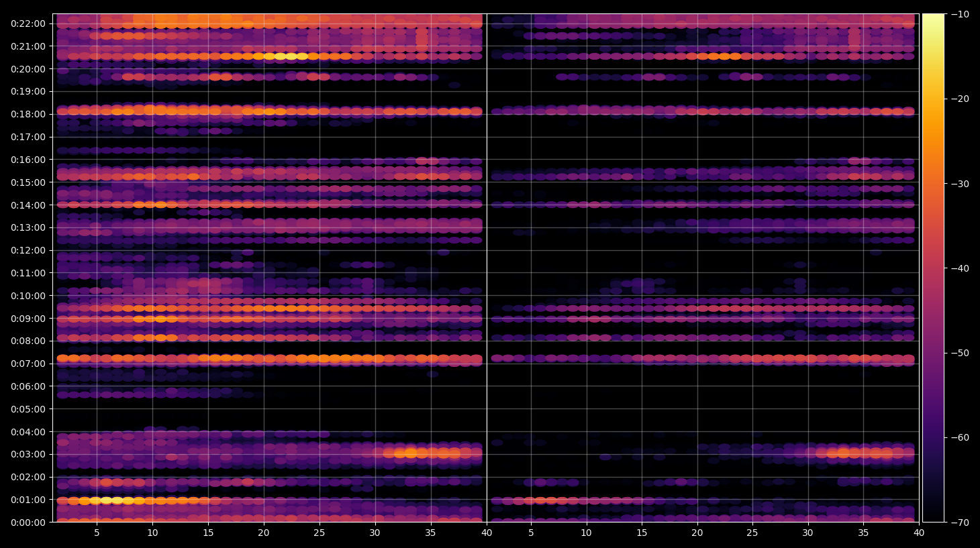Click x-axis label 20 of the left plot
This screenshot has height=548, width=980.
click(x=264, y=533)
